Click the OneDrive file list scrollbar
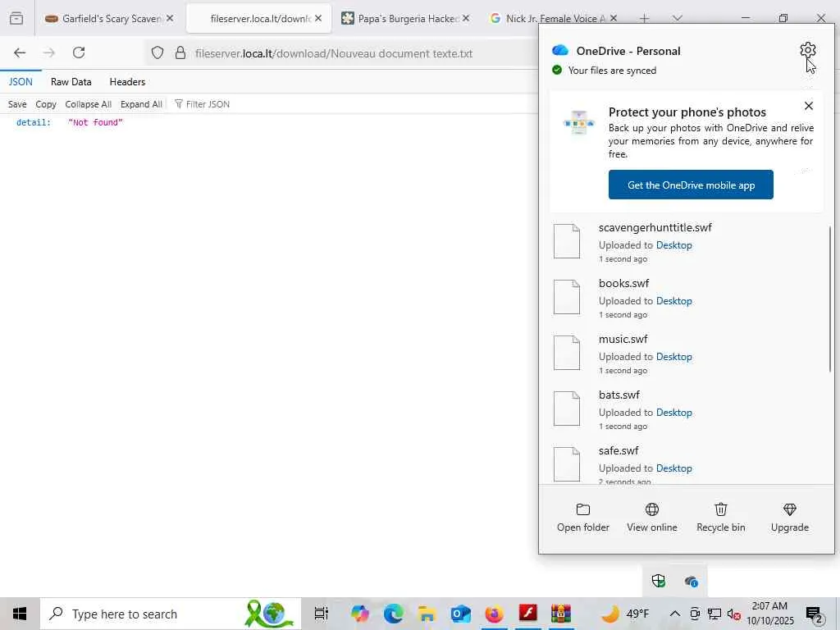This screenshot has width=840, height=630. [830, 299]
